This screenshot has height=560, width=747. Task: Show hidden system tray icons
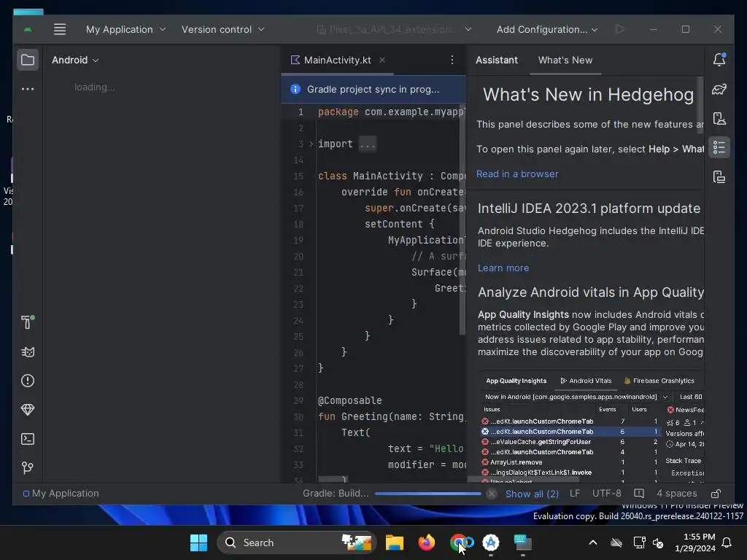pyautogui.click(x=593, y=542)
